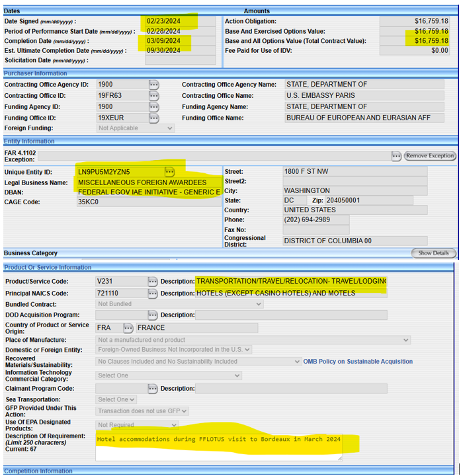Click State field DC

coord(294,201)
